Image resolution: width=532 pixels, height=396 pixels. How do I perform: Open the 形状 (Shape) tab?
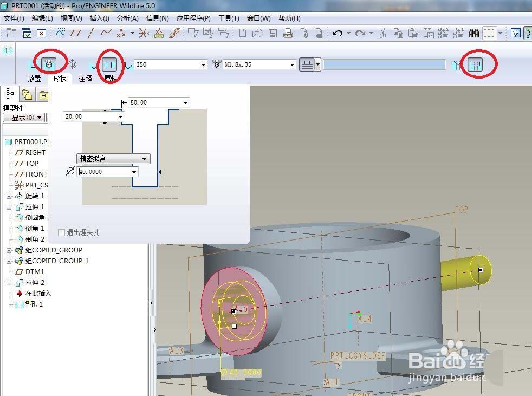[60, 79]
